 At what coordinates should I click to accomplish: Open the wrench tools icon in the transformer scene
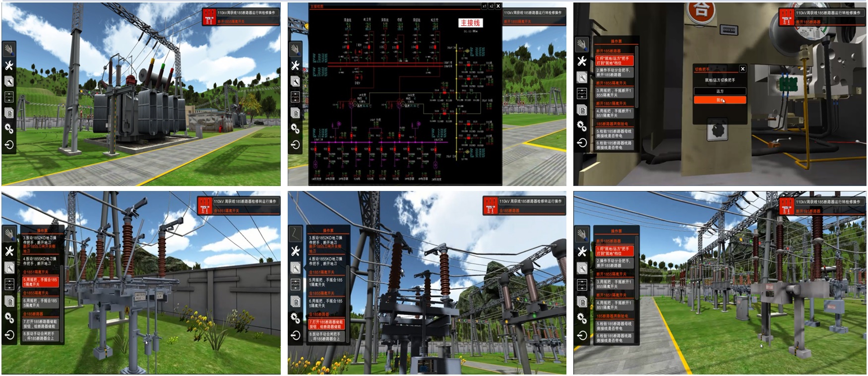pos(9,65)
